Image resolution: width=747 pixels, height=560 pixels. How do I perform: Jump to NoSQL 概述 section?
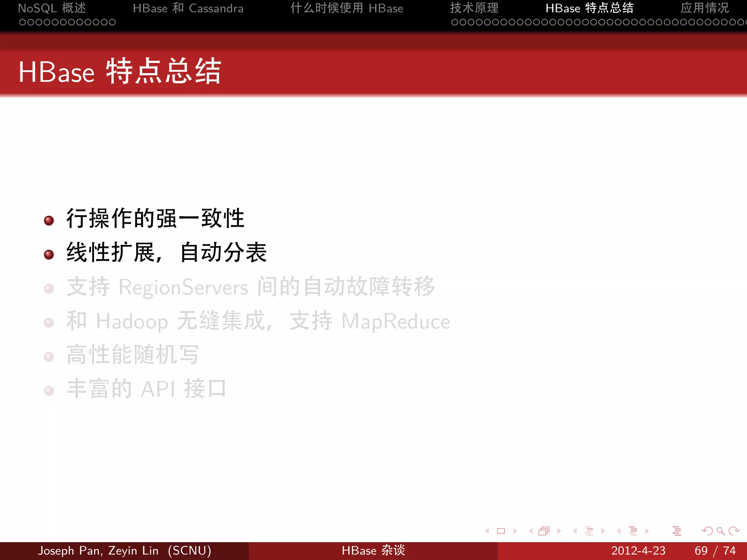pos(52,8)
